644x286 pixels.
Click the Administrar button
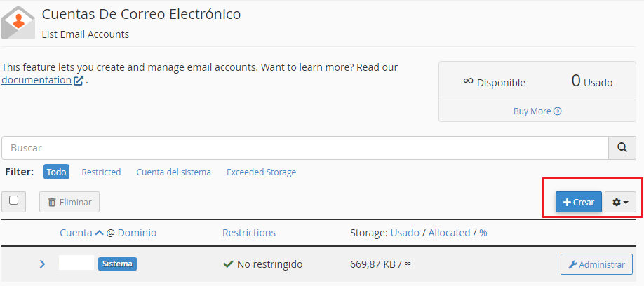pos(596,264)
